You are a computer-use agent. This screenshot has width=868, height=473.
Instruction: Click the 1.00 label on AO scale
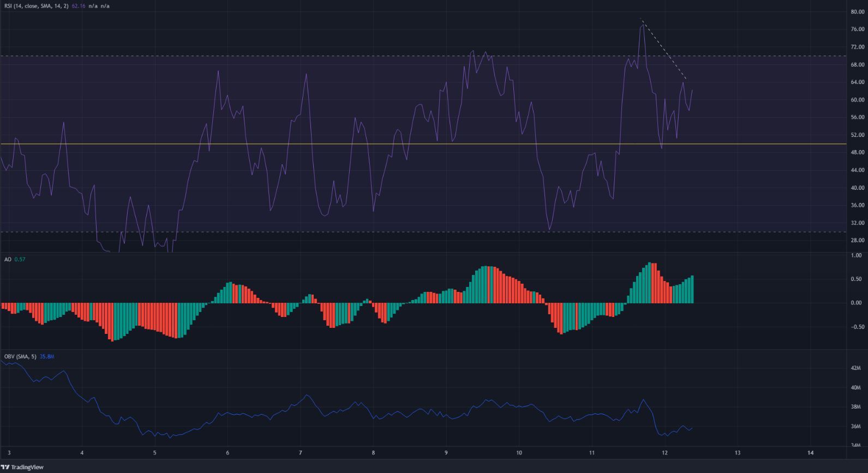click(858, 256)
